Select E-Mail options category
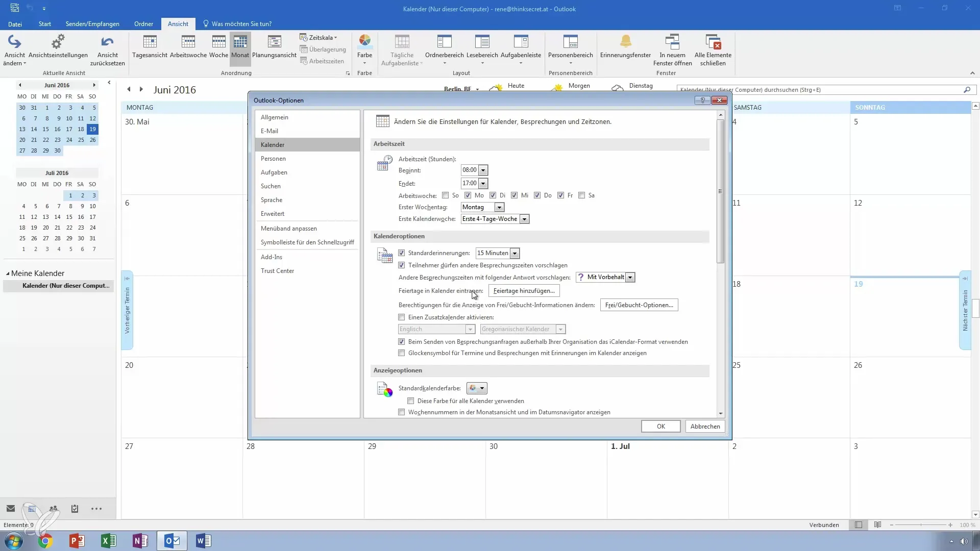 point(307,131)
